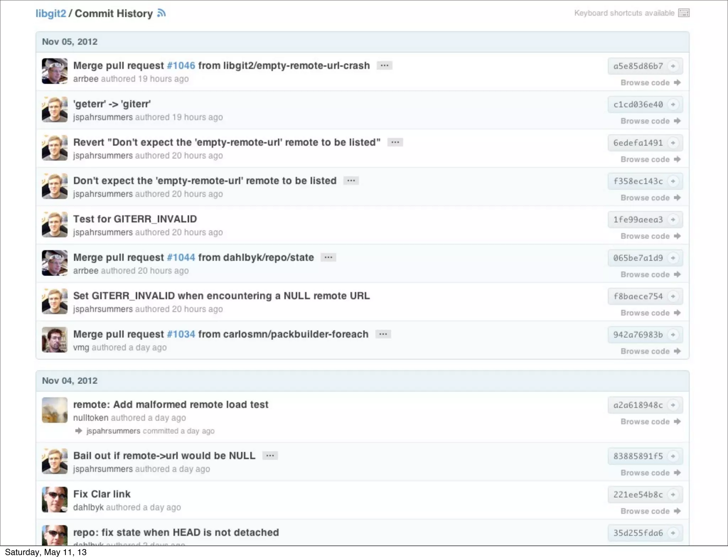Click nulltoken's avatar thumbnail
Image resolution: width=728 pixels, height=560 pixels.
click(x=54, y=410)
